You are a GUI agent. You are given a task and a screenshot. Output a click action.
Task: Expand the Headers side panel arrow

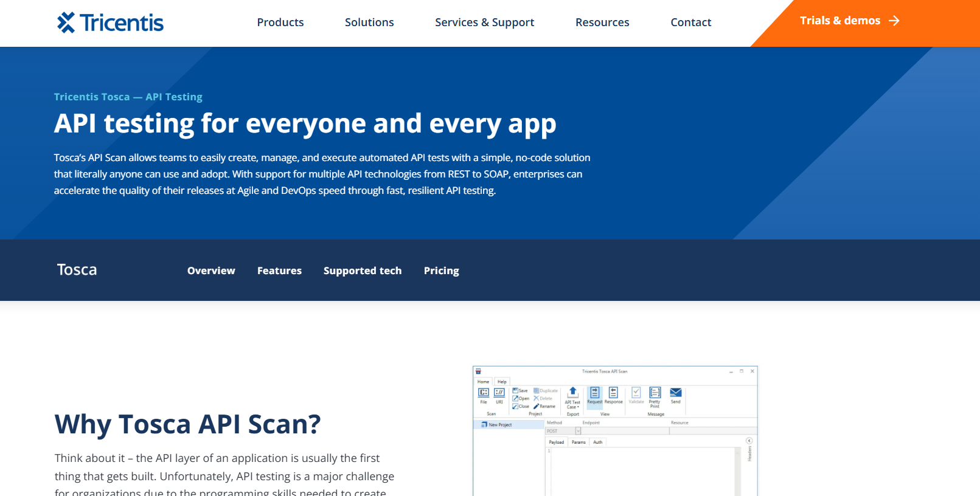click(x=749, y=441)
